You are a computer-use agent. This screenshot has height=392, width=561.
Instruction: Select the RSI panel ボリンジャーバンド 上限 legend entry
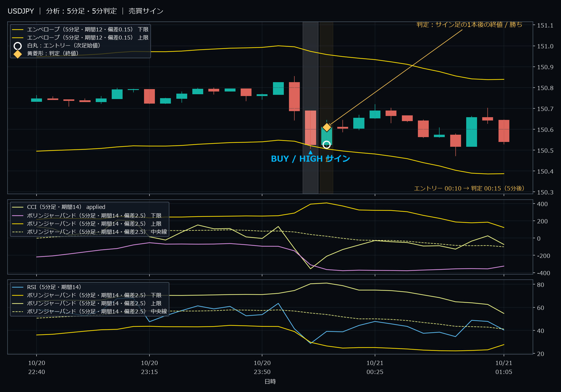(x=87, y=304)
